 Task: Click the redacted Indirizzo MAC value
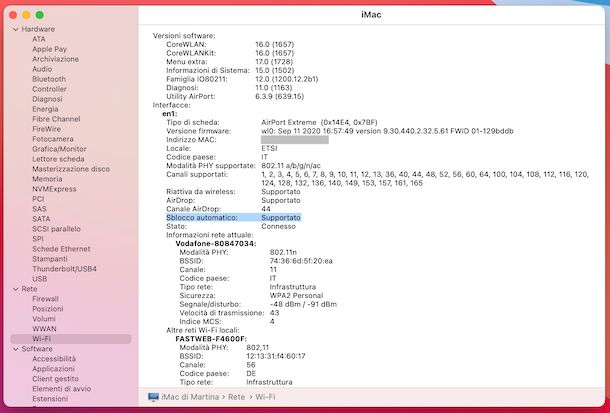[x=295, y=140]
